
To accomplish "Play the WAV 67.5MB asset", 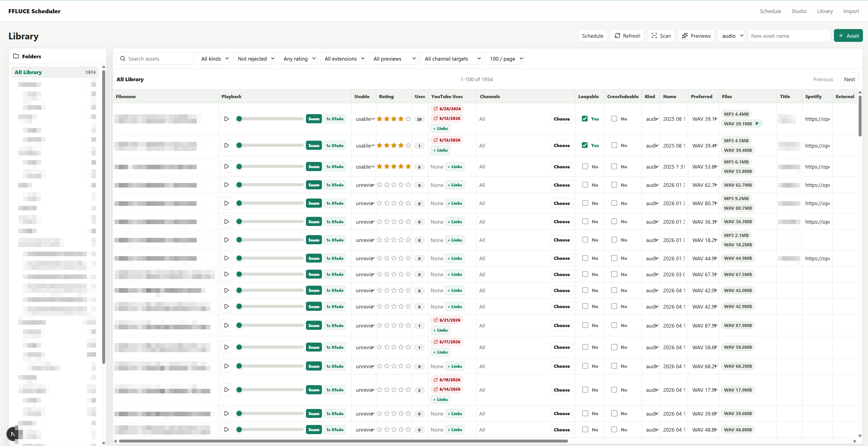I will click(x=226, y=274).
